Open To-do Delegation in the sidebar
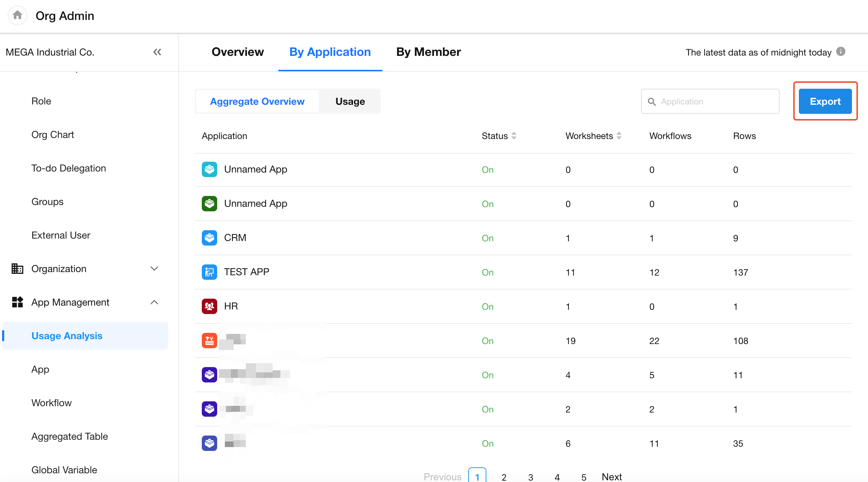Viewport: 868px width, 482px height. [69, 168]
